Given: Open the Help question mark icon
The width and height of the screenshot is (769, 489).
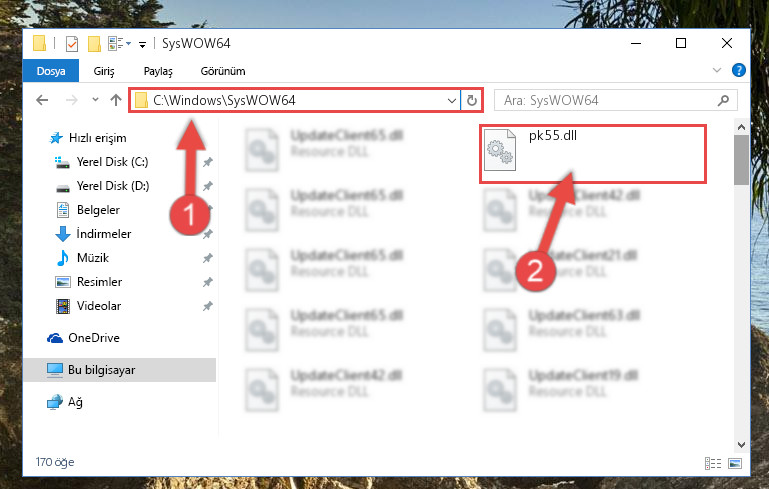Looking at the screenshot, I should point(739,70).
